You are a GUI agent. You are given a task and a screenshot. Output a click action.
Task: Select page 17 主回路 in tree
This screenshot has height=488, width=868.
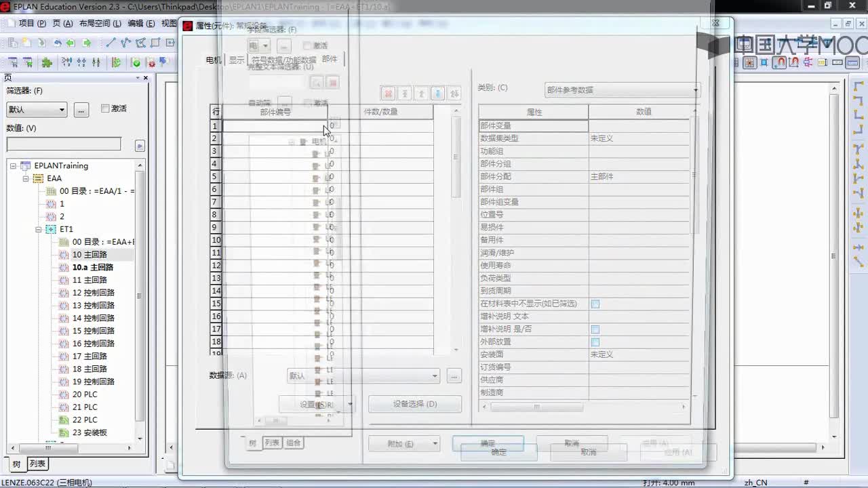(89, 357)
